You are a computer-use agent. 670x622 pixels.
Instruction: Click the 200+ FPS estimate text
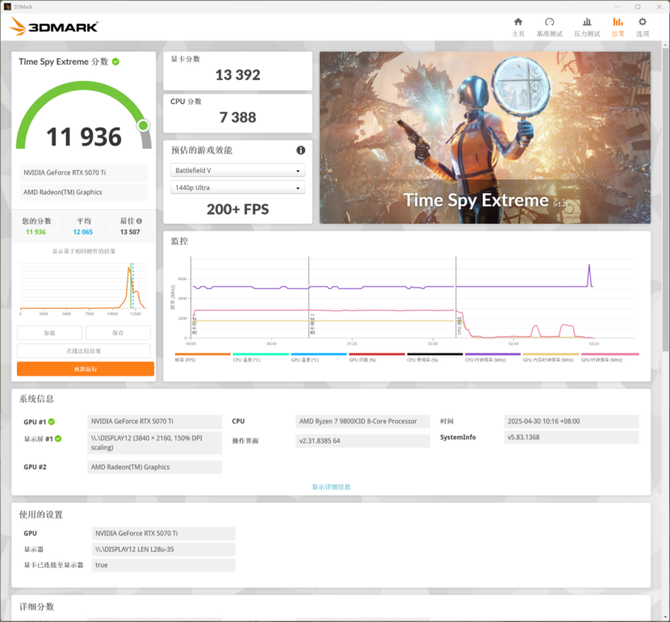[x=238, y=209]
